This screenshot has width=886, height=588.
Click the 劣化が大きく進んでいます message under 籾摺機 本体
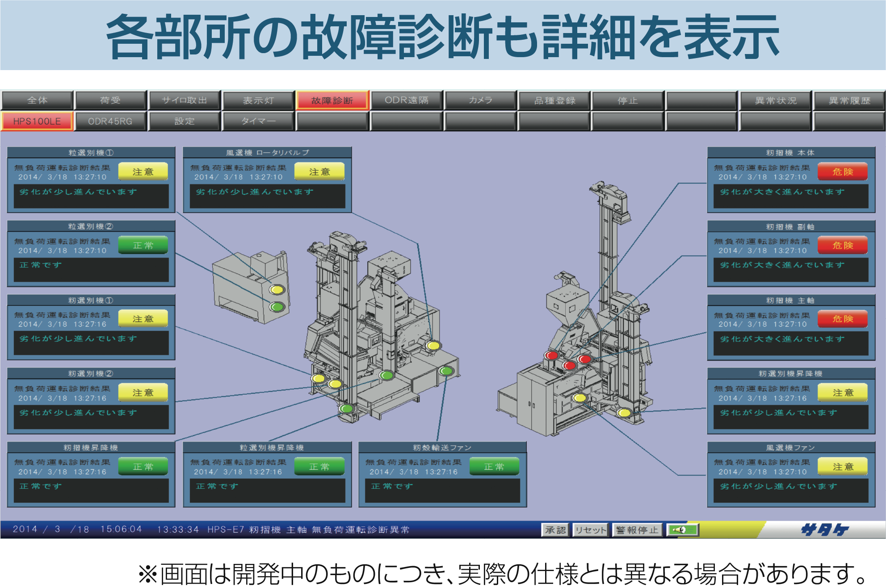782,192
